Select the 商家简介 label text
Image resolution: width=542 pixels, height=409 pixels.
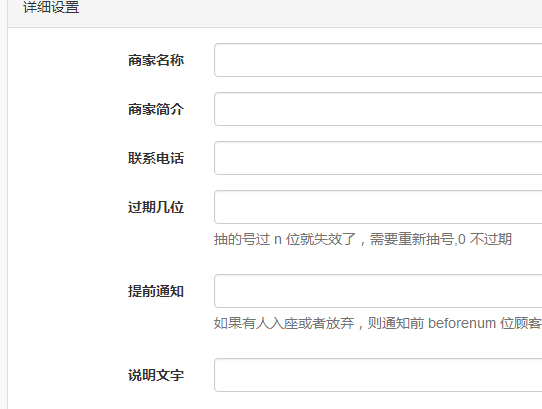pos(156,109)
